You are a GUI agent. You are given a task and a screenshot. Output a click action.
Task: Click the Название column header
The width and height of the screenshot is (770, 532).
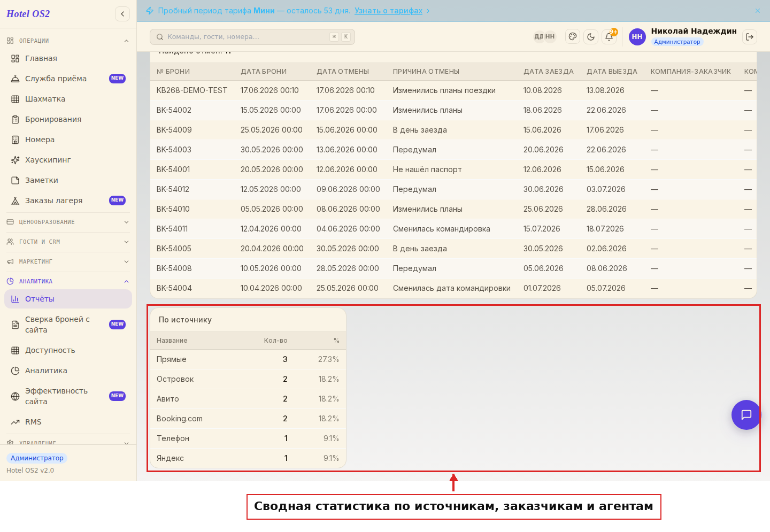pyautogui.click(x=172, y=341)
